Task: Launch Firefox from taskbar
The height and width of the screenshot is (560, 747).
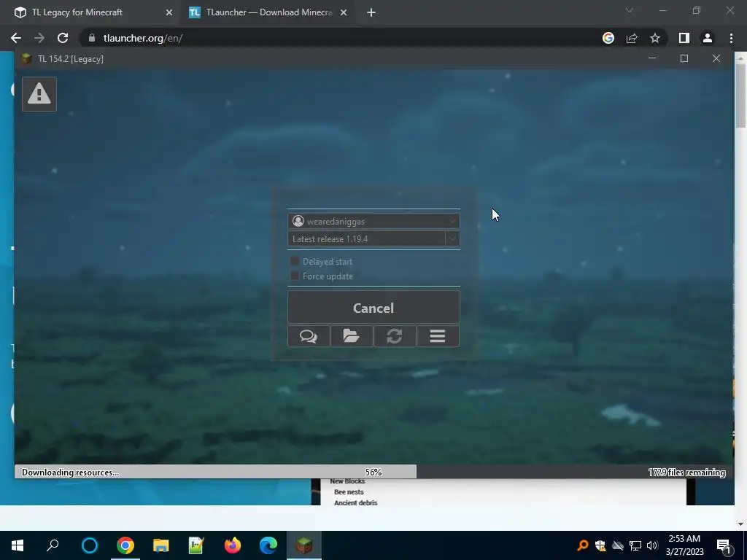Action: [233, 545]
